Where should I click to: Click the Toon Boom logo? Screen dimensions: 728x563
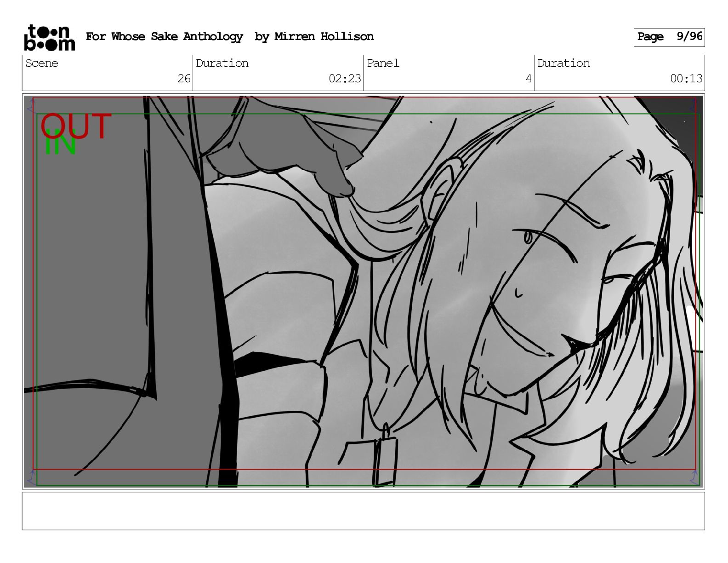point(49,37)
